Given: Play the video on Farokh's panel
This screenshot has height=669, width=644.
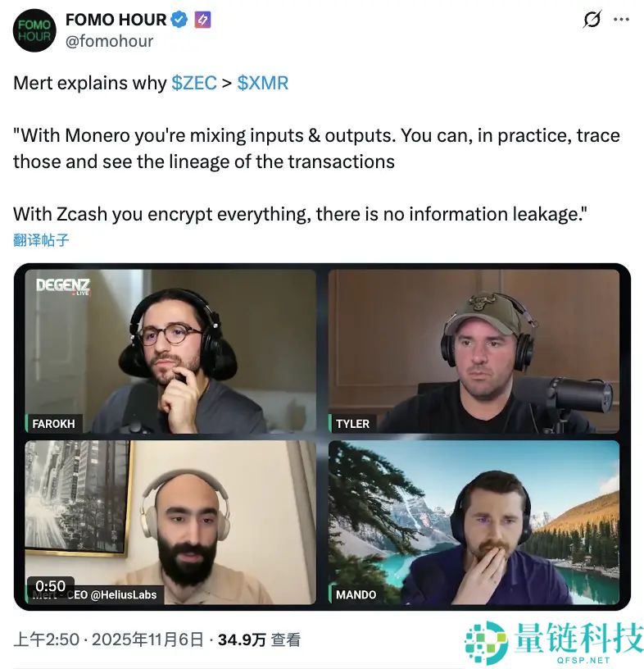Looking at the screenshot, I should click(x=170, y=352).
